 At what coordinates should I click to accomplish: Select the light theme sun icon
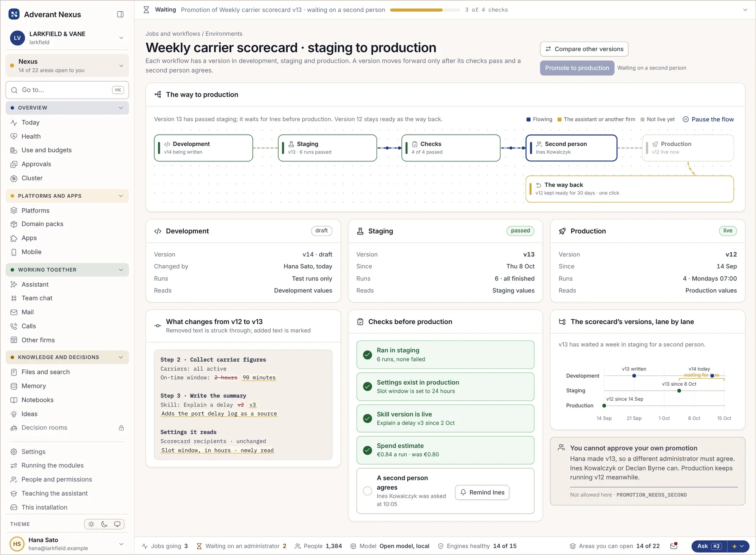[x=91, y=524]
